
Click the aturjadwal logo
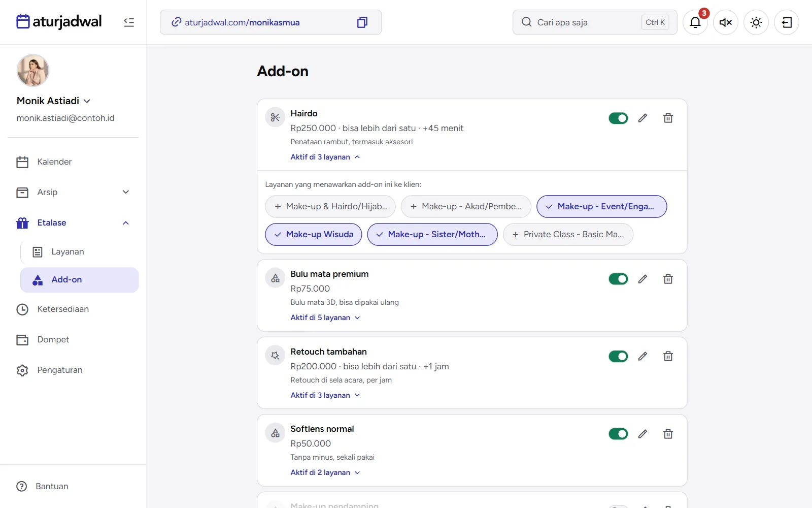point(59,22)
